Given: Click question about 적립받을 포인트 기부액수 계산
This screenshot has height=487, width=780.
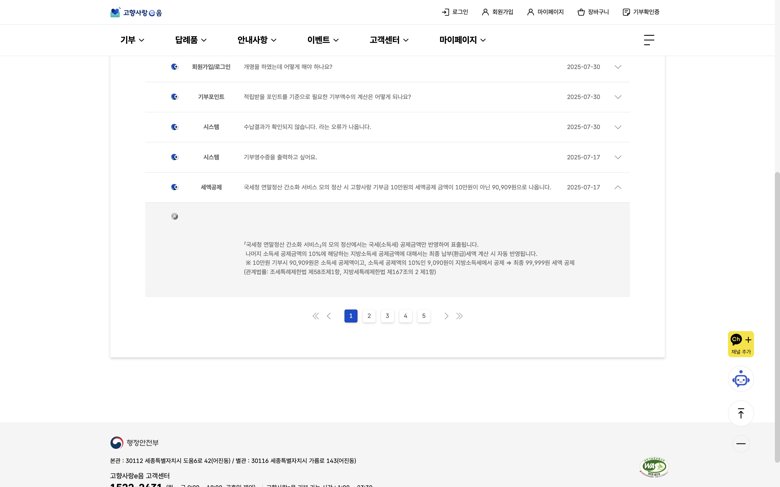Looking at the screenshot, I should point(327,97).
